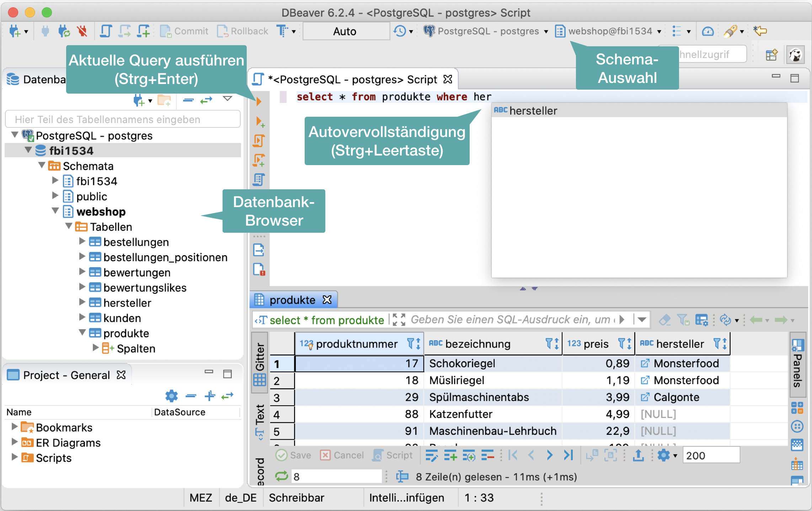
Task: Collapse the webshop schema node
Action: click(55, 211)
